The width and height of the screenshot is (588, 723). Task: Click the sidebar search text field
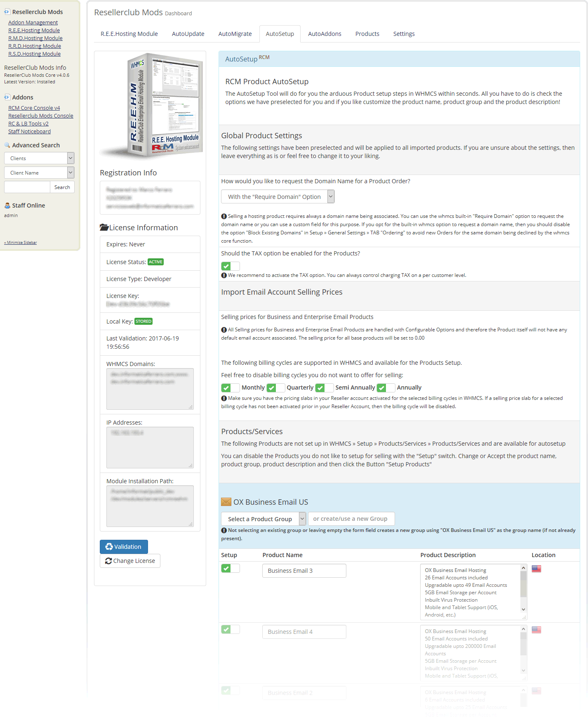(x=27, y=187)
